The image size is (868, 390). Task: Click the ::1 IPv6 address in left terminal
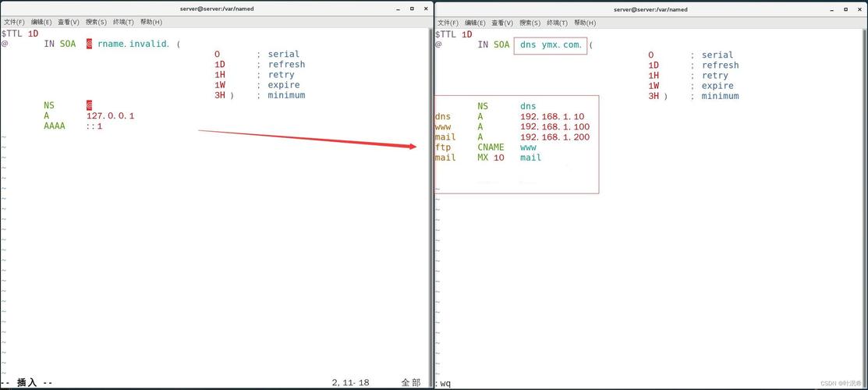pos(94,126)
